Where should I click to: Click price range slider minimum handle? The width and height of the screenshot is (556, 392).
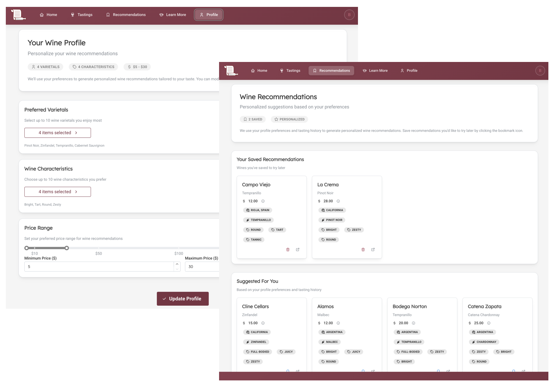pyautogui.click(x=26, y=248)
